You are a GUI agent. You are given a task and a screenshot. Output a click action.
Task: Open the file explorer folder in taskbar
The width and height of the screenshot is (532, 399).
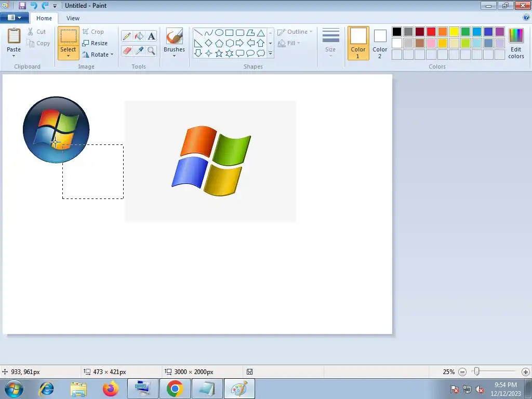click(x=78, y=389)
